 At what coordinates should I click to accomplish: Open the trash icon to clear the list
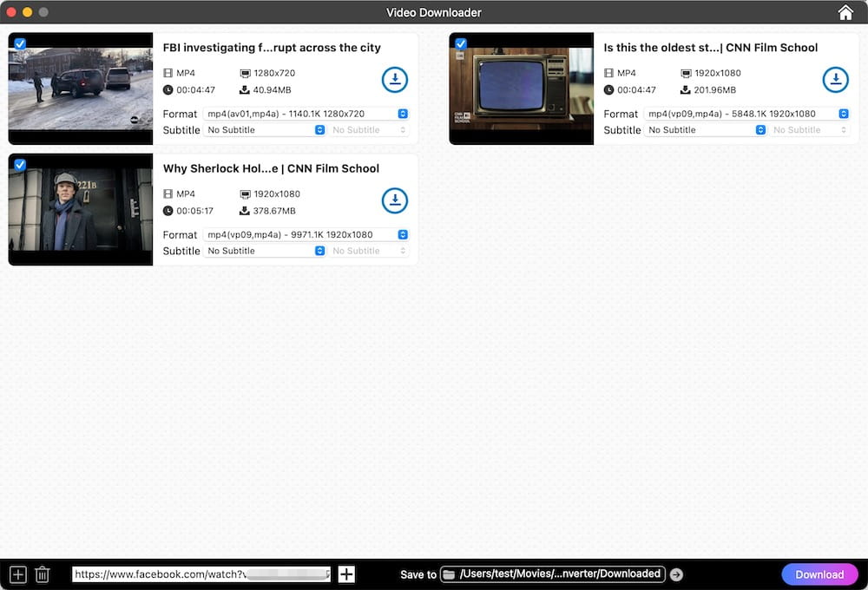click(42, 574)
